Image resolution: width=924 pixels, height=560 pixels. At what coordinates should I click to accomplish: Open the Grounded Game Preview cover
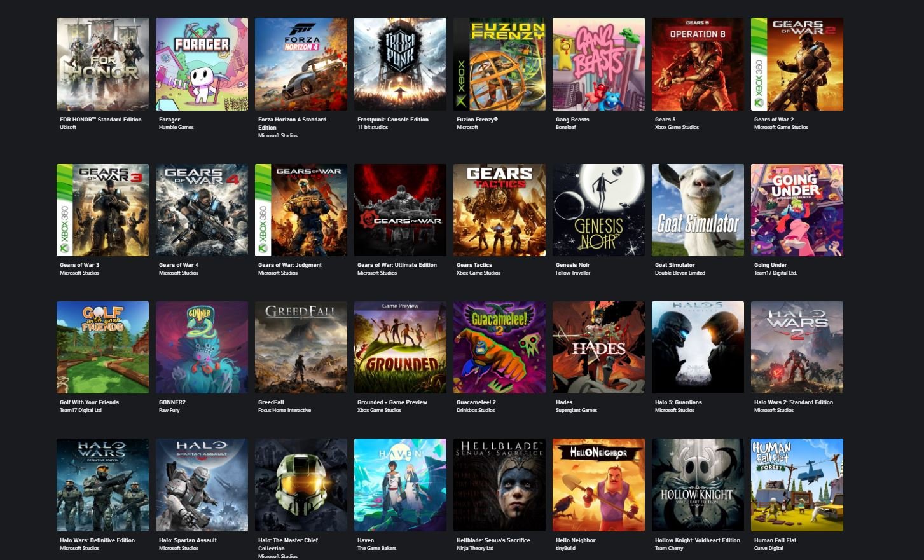(400, 348)
